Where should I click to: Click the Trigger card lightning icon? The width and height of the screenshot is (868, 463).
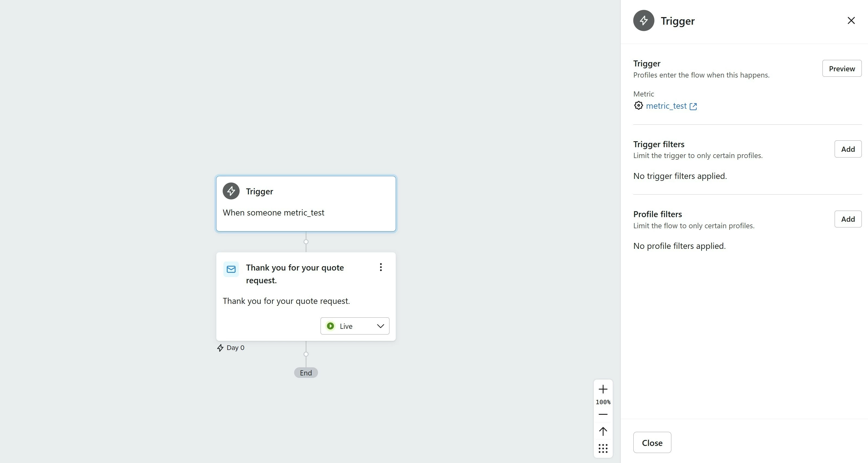click(x=231, y=191)
